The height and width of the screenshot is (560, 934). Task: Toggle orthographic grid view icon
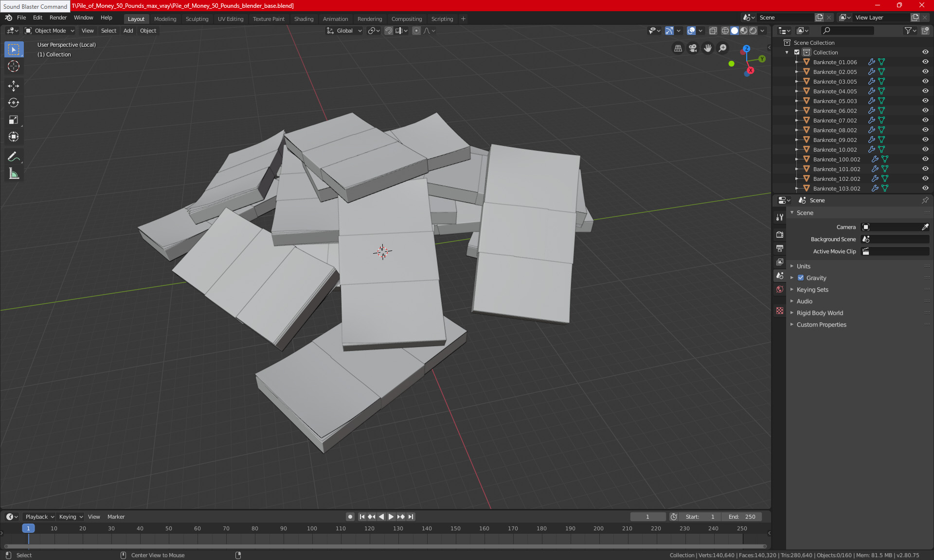pos(678,48)
